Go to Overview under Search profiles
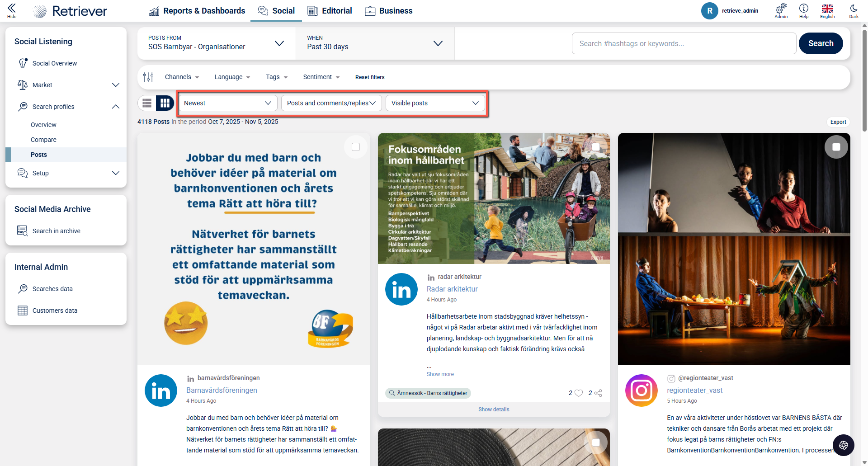 click(x=43, y=125)
